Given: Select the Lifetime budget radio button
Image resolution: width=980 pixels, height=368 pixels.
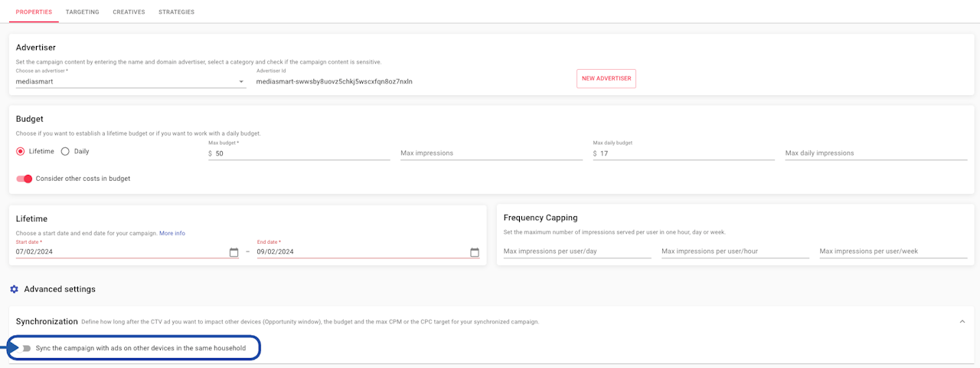Looking at the screenshot, I should pyautogui.click(x=21, y=152).
